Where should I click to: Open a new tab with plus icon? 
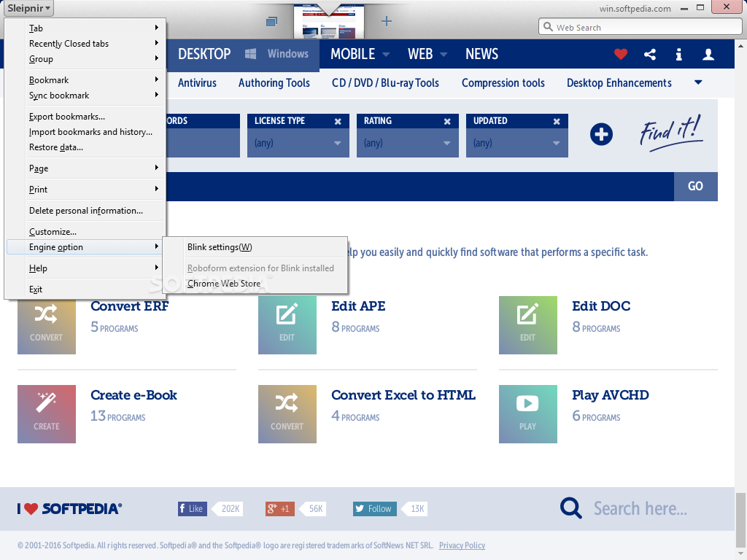point(387,21)
